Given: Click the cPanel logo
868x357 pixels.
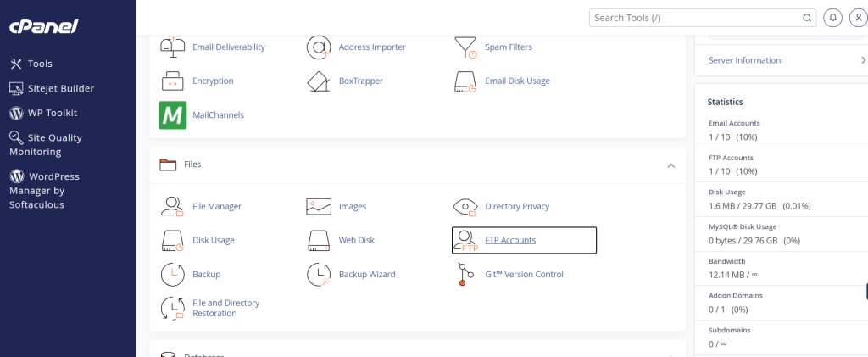Looking at the screenshot, I should pos(43,26).
